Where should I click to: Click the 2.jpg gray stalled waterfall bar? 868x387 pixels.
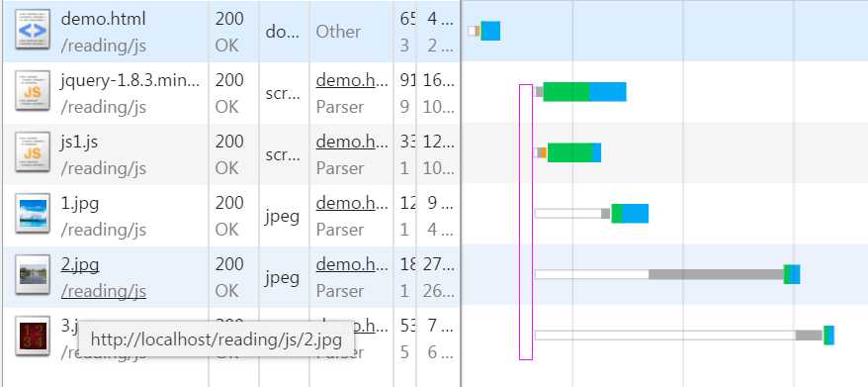(717, 274)
